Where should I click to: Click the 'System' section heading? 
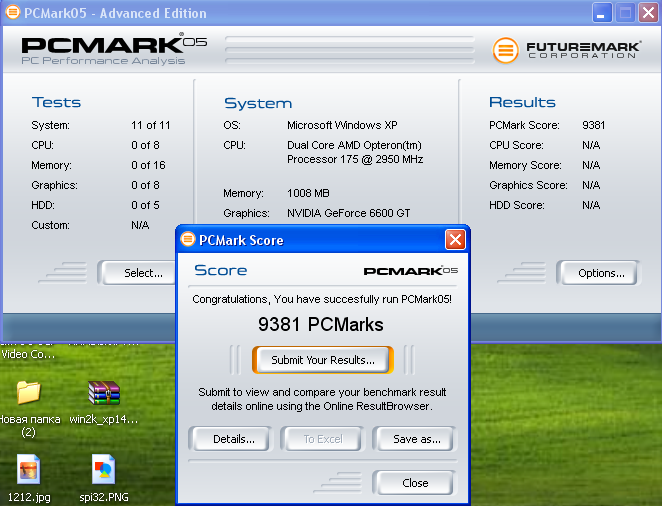click(x=258, y=103)
